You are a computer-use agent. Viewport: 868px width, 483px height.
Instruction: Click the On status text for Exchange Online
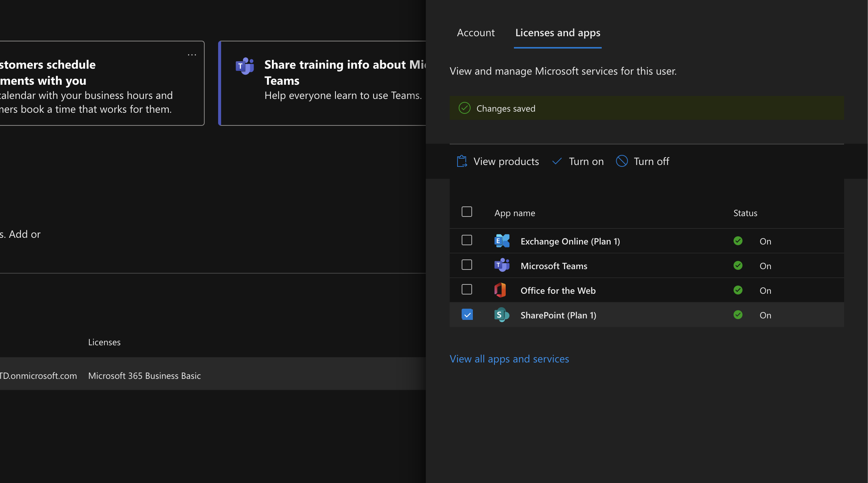tap(765, 242)
